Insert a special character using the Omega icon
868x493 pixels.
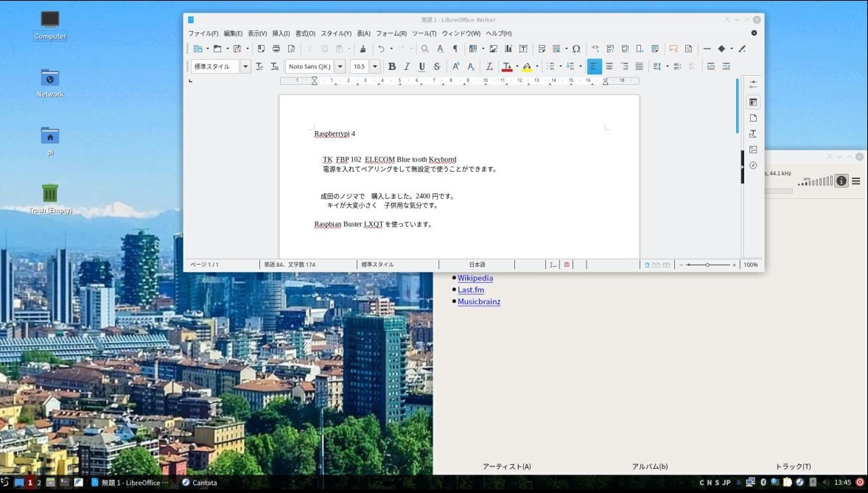click(576, 49)
